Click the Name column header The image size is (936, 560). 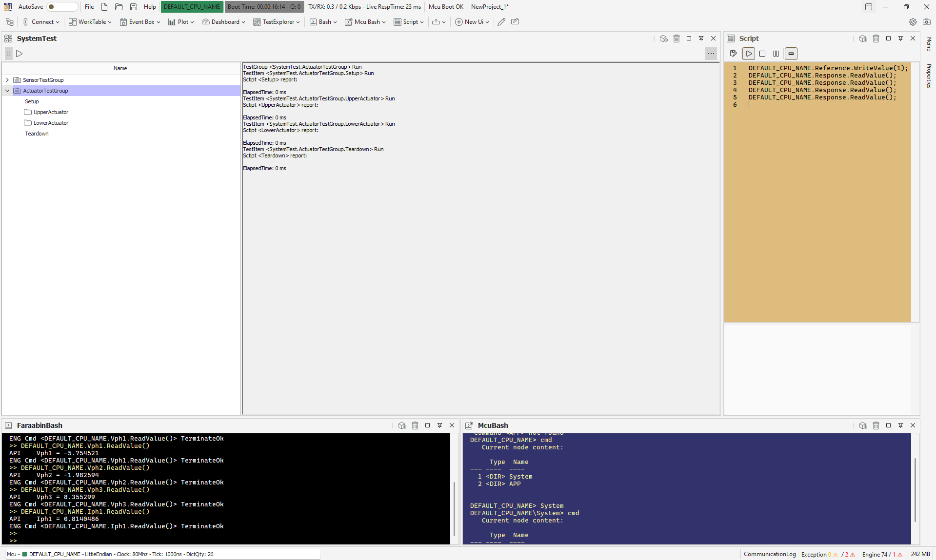(120, 68)
